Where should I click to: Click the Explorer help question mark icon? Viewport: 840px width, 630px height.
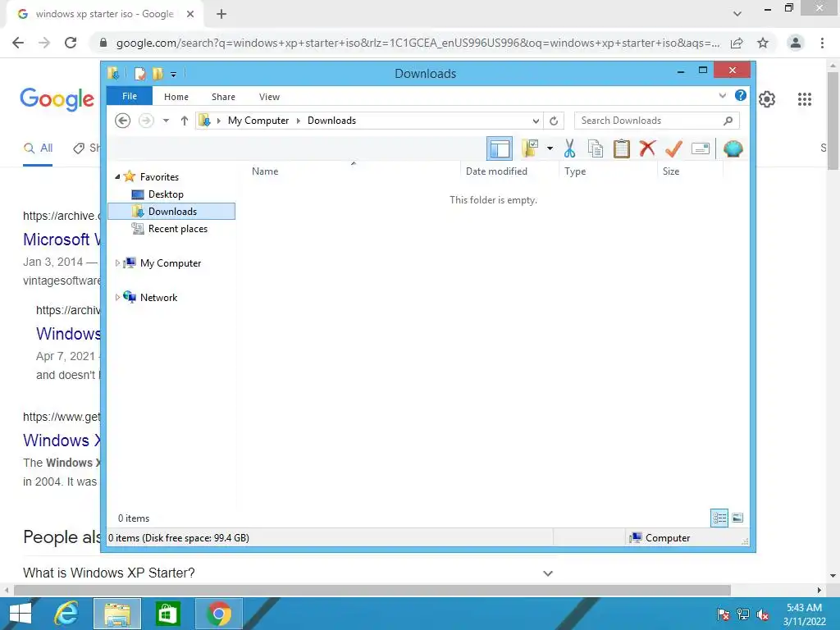coord(741,95)
